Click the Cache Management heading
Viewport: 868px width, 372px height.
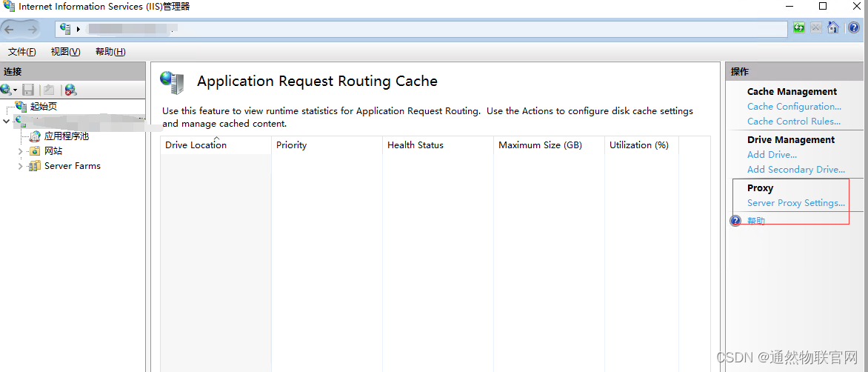(792, 91)
